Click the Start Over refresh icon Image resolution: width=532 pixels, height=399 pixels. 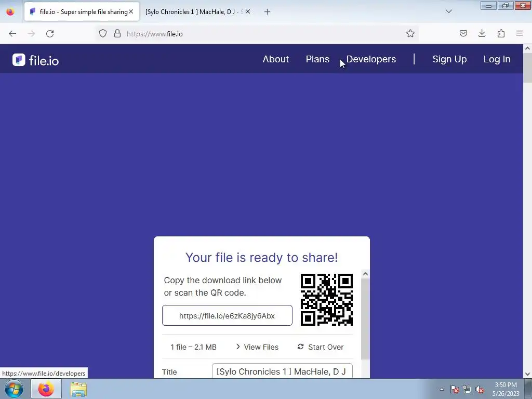pos(301,347)
